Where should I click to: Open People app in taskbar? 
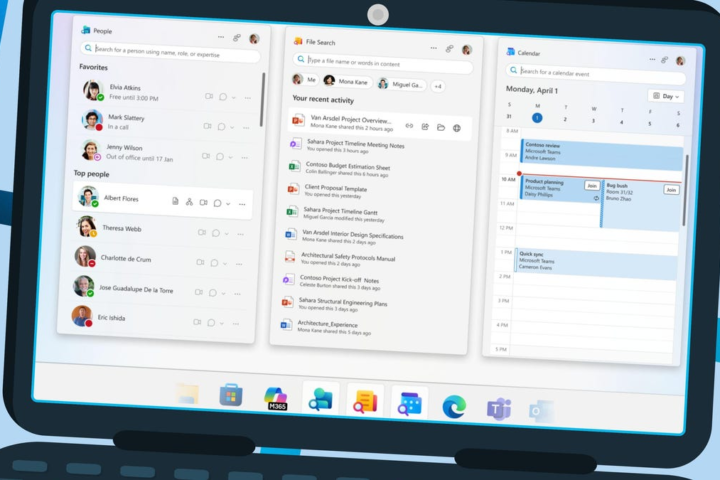tap(320, 399)
